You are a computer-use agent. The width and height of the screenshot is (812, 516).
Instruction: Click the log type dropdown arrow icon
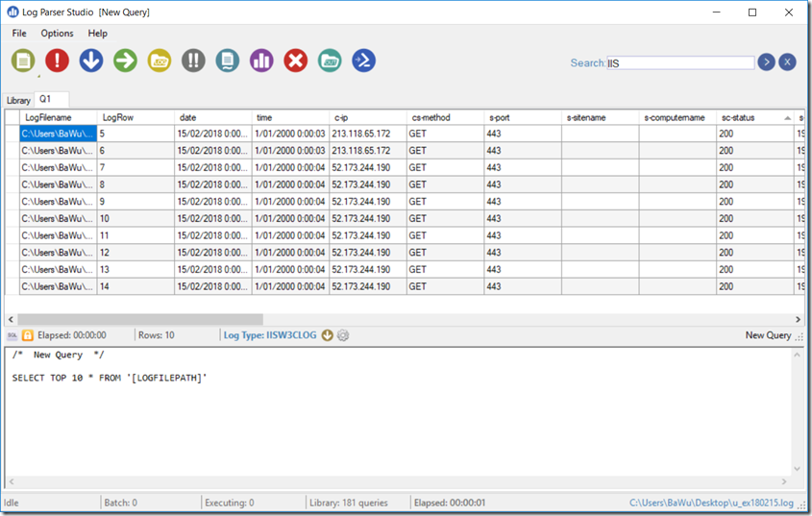pyautogui.click(x=328, y=335)
